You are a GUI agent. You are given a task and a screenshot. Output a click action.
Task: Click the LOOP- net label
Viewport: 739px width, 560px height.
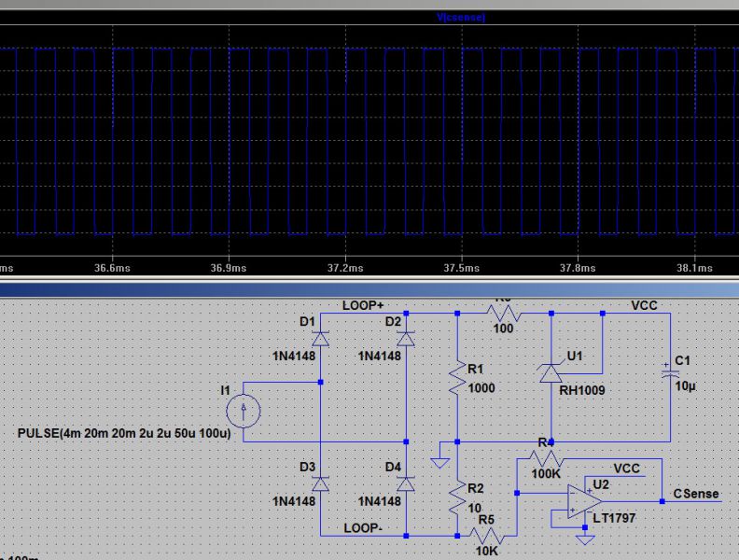tap(363, 527)
